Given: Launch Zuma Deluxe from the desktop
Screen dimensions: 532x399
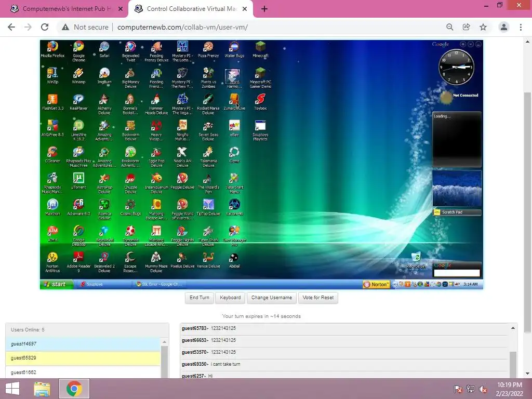Looking at the screenshot, I should click(x=234, y=102).
